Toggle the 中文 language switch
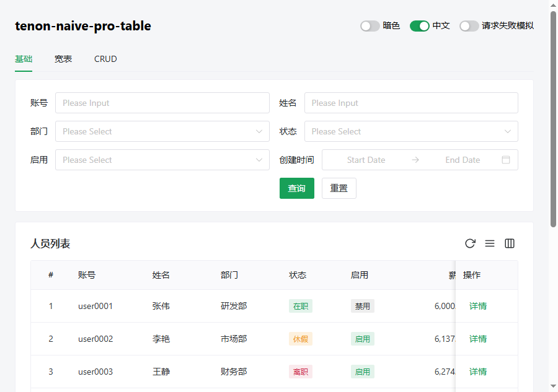This screenshot has width=558, height=392. (x=420, y=26)
